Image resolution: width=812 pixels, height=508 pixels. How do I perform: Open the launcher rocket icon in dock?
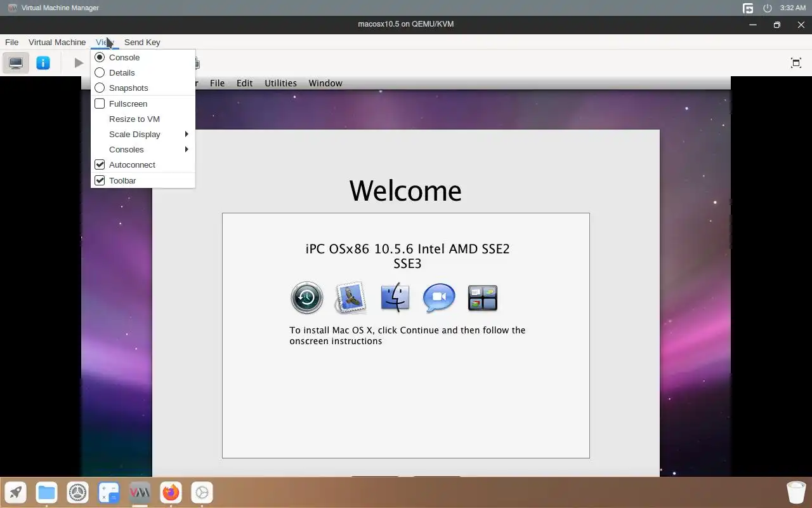(x=16, y=492)
